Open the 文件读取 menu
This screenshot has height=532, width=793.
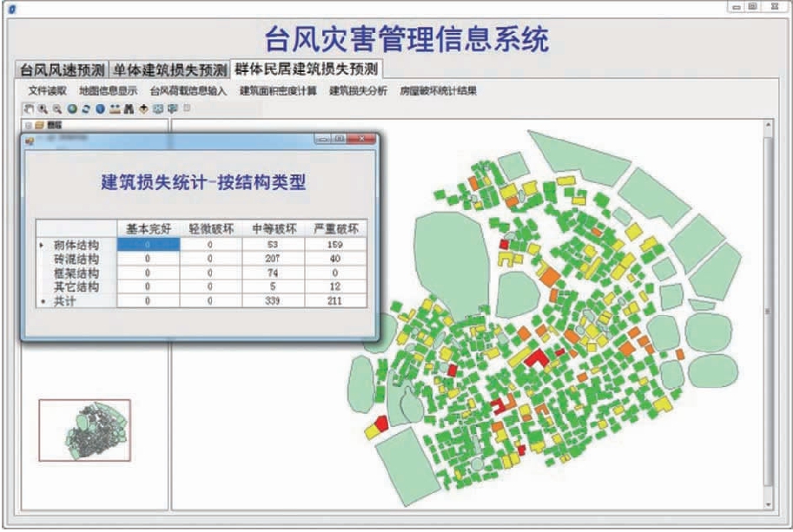tap(47, 90)
